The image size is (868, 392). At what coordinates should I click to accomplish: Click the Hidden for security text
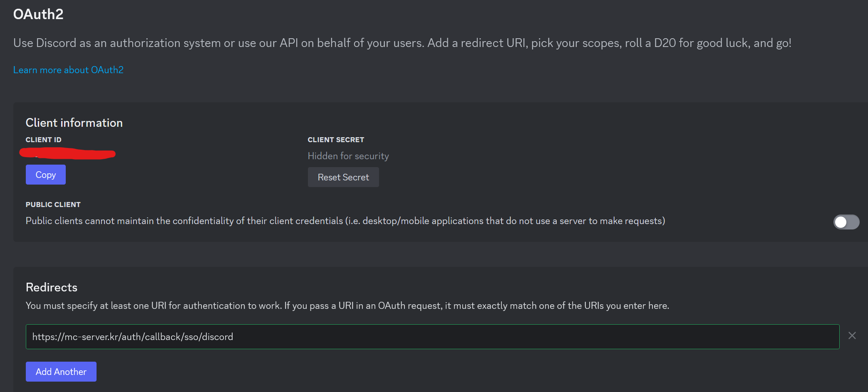348,155
